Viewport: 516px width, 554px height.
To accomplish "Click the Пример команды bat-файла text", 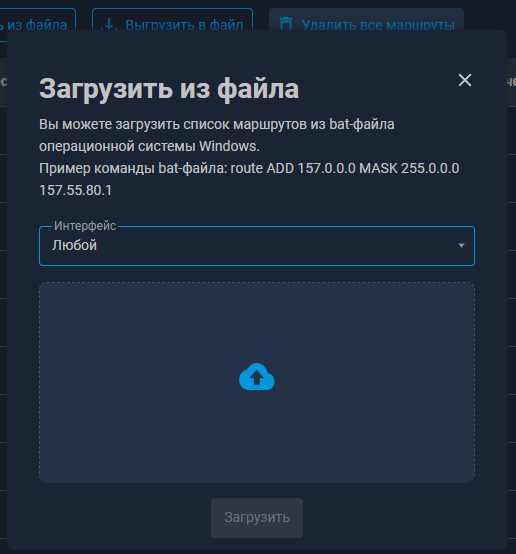I will coord(133,169).
